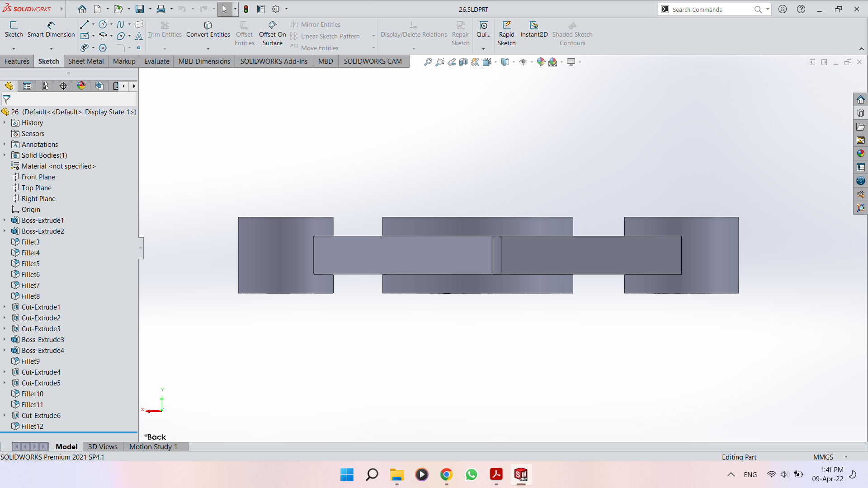Viewport: 868px width, 488px height.
Task: Open the Edit Appearance icon in heads-up toolbar
Action: coord(541,62)
